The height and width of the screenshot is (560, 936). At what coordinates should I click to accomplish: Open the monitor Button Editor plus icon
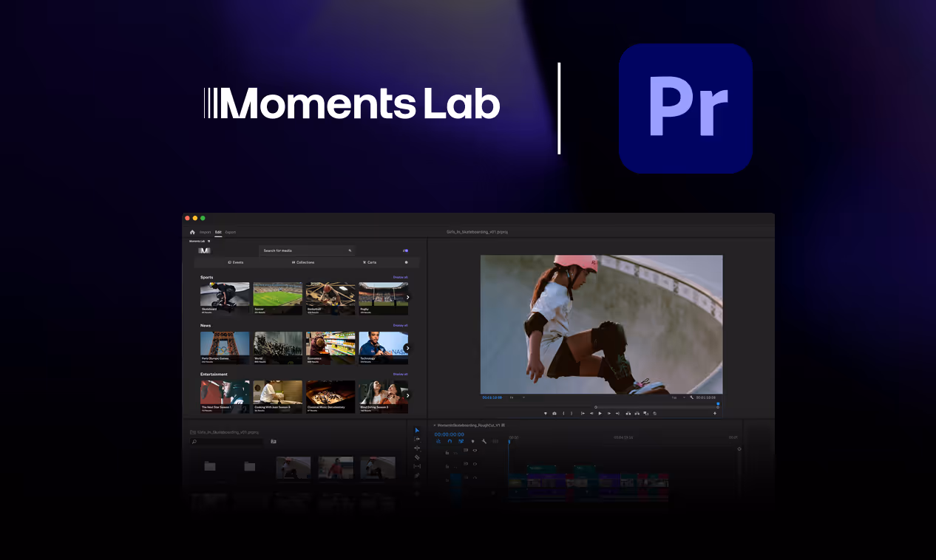(x=715, y=414)
